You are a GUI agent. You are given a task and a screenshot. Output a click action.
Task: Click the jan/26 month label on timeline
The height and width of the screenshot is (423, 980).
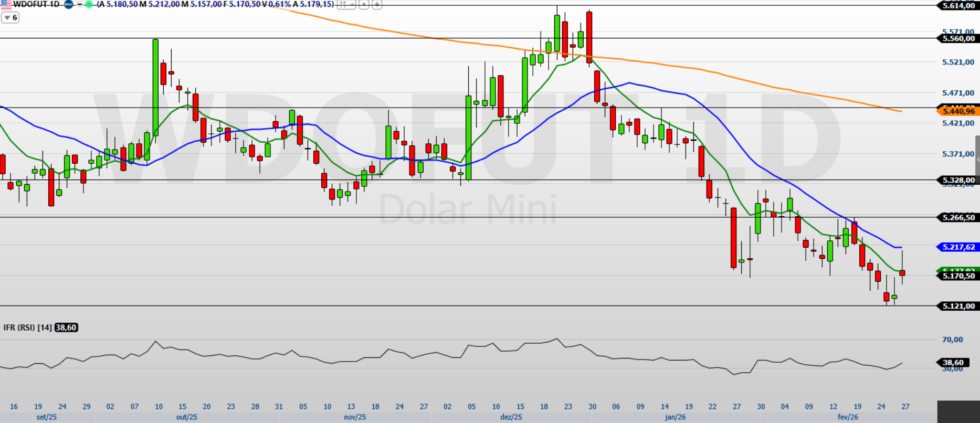[x=675, y=417]
